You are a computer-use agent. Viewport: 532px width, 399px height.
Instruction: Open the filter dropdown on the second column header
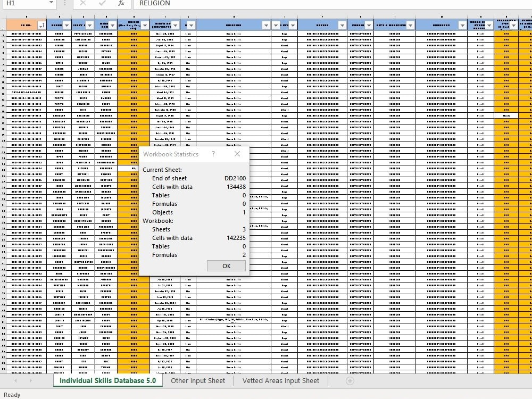tap(66, 25)
